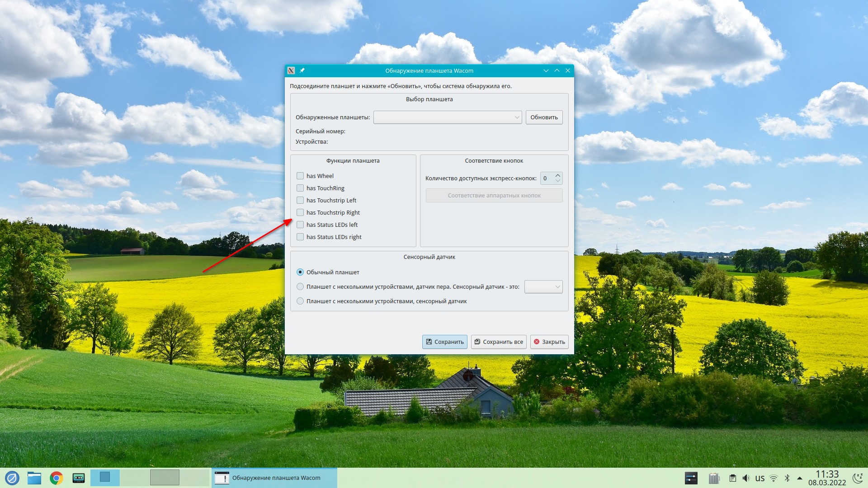The height and width of the screenshot is (488, 868).
Task: Click the cassette tape app icon
Action: tap(79, 478)
